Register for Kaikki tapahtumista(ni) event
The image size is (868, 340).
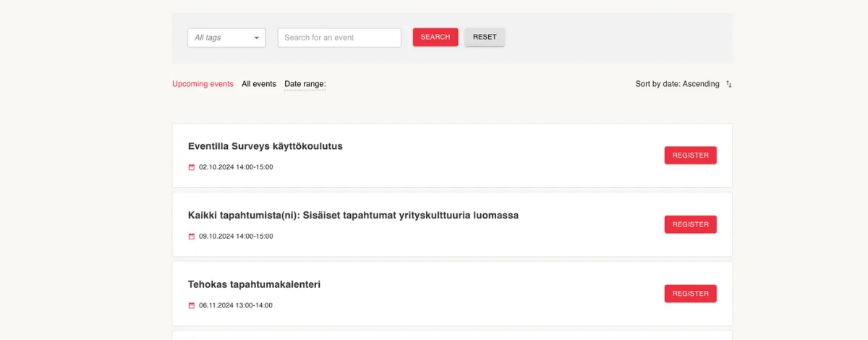(691, 224)
